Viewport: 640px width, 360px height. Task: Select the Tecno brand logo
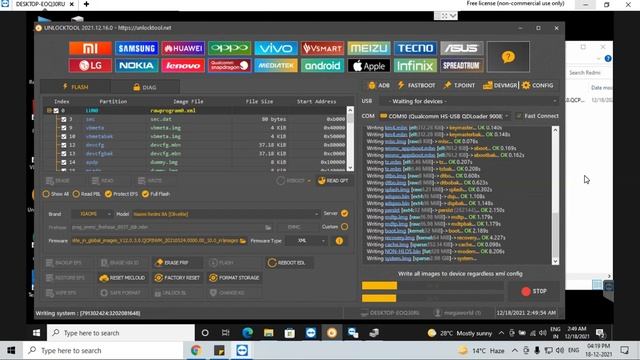pyautogui.click(x=415, y=48)
